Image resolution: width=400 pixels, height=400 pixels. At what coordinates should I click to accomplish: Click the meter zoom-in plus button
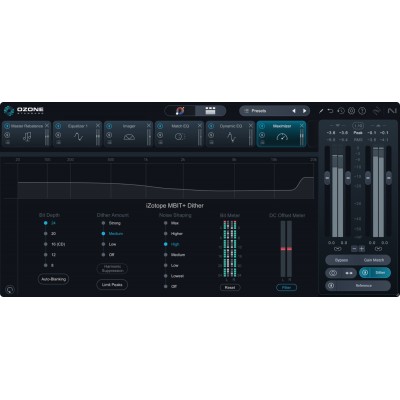tap(362, 249)
